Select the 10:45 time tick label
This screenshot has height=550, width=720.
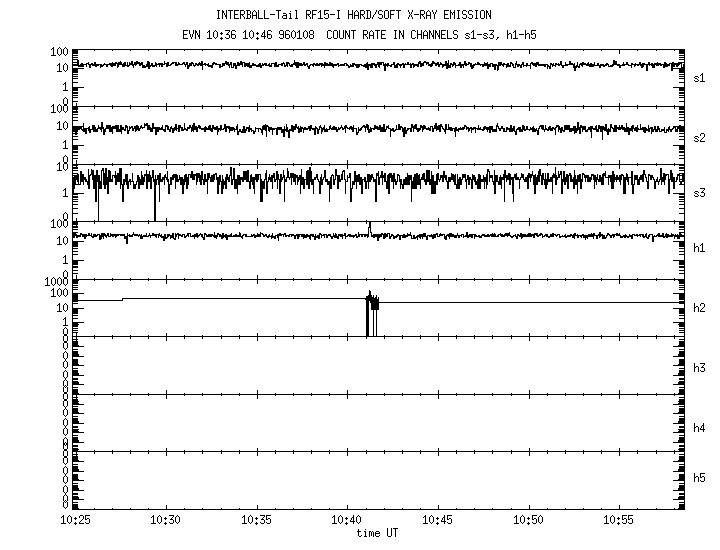438,521
